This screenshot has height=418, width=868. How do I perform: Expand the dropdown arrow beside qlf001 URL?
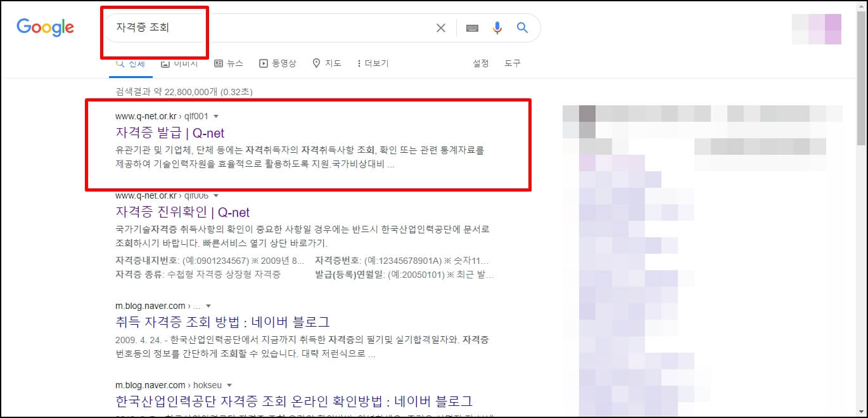click(216, 116)
